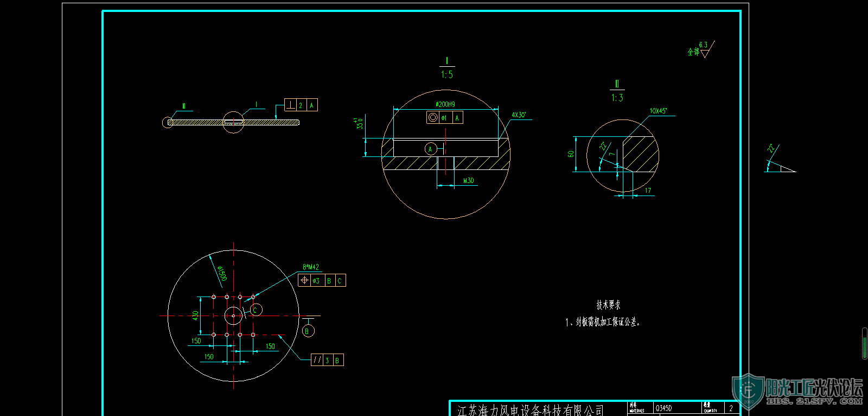Select the ø200H9 diameter dimension text
The width and height of the screenshot is (868, 416).
(x=445, y=104)
